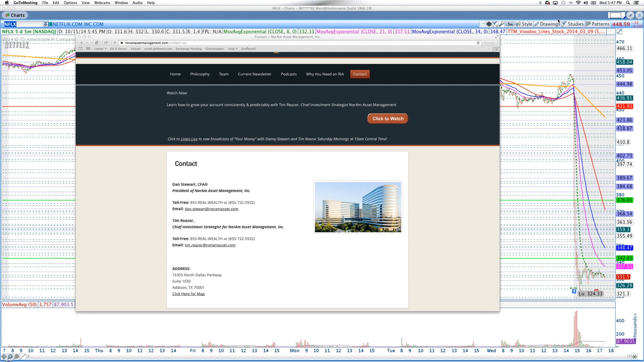This screenshot has width=644, height=362.
Task: Toggle the 5m timeframe button
Action: point(510,24)
